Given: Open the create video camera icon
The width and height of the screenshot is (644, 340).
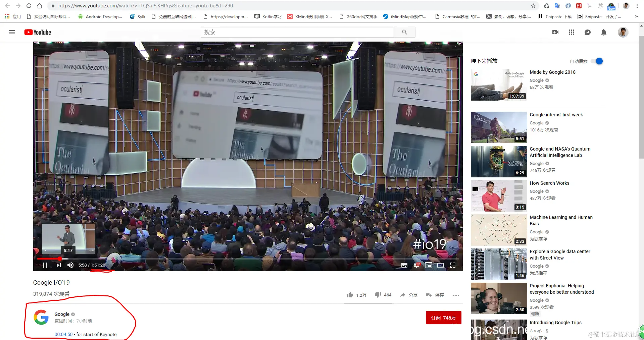Looking at the screenshot, I should (x=555, y=32).
